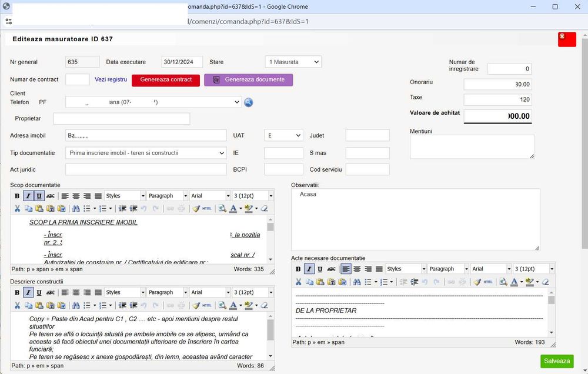Justify text in Scop documentatie editor

coord(98,196)
